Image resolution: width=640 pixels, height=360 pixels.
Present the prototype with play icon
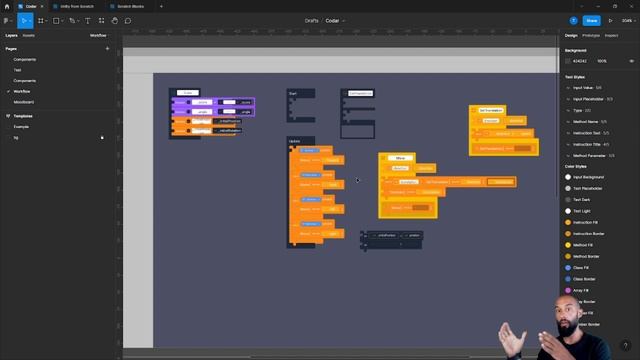pyautogui.click(x=611, y=21)
